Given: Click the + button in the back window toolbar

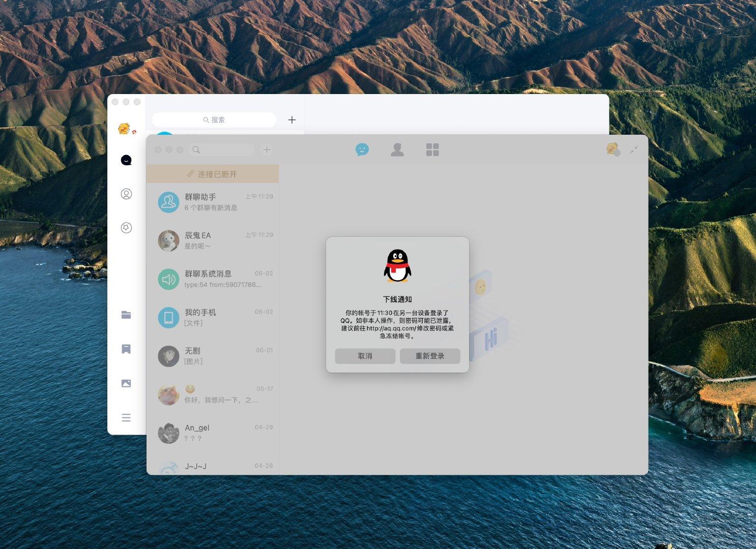Looking at the screenshot, I should click(292, 119).
